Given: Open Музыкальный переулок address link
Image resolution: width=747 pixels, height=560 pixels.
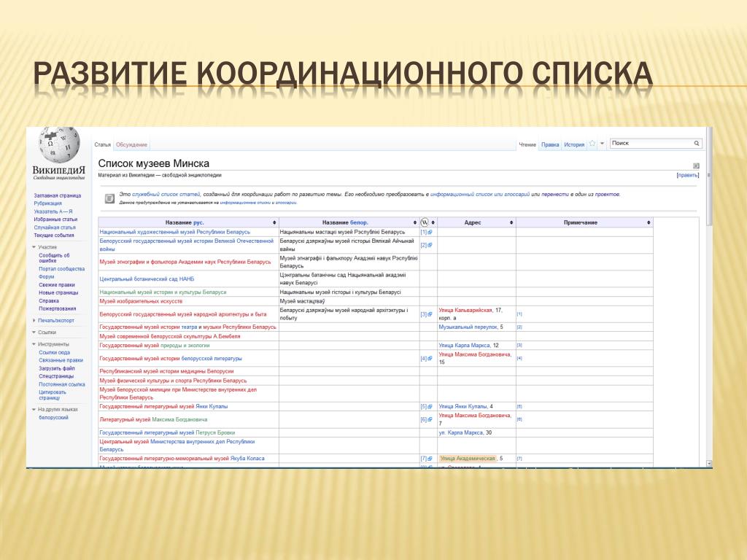Looking at the screenshot, I should pos(468,327).
